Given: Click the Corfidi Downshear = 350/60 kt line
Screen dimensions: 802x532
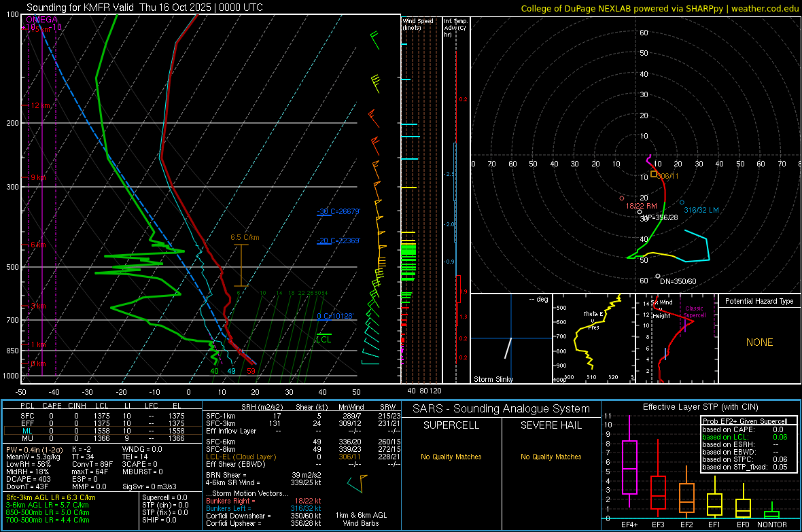Looking at the screenshot, I should tap(264, 516).
